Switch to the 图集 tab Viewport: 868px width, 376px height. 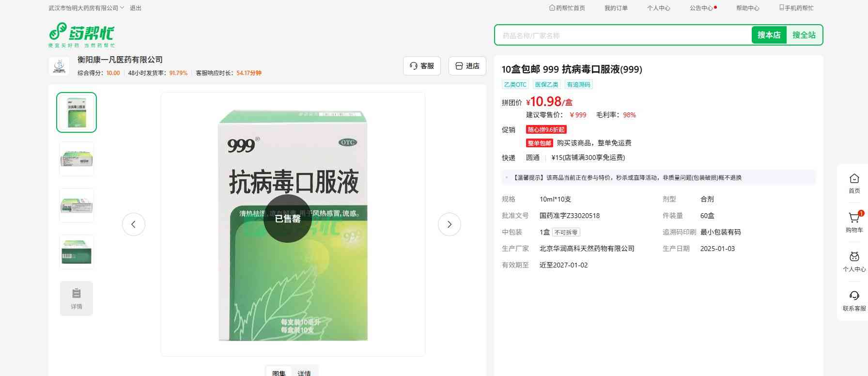coord(279,372)
